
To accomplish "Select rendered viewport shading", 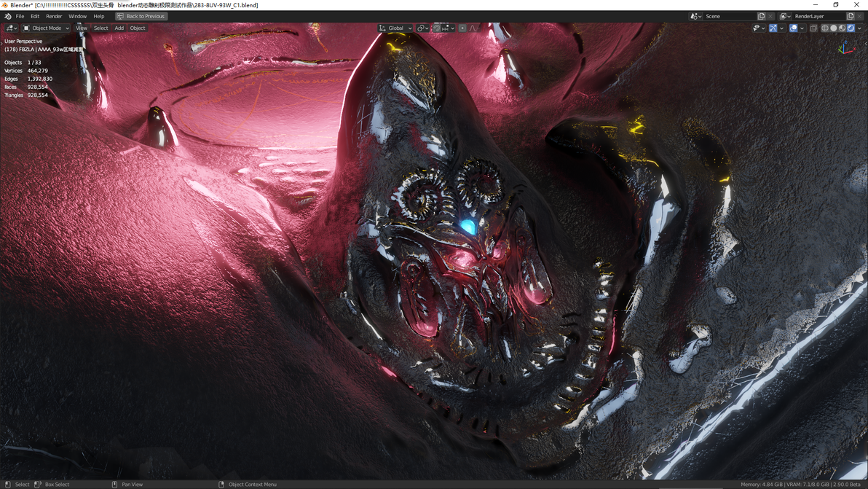I will (851, 28).
